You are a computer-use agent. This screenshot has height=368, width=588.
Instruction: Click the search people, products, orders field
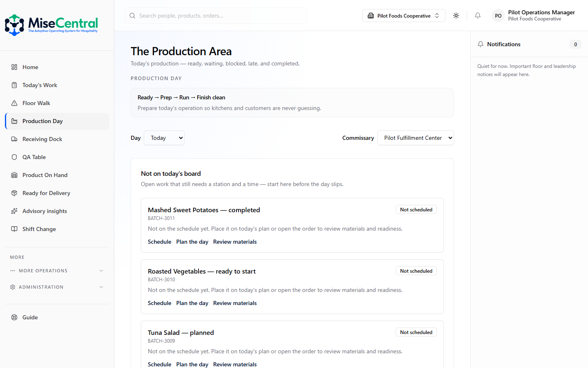pos(216,16)
